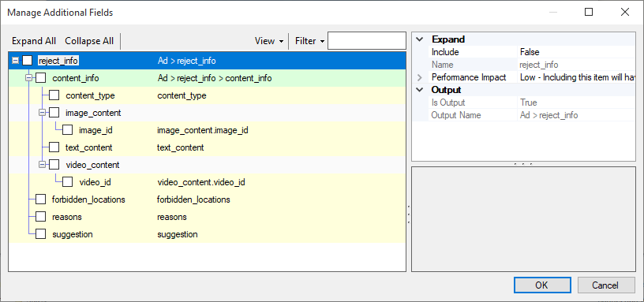
Task: Select the Include property value False
Action: pyautogui.click(x=577, y=52)
